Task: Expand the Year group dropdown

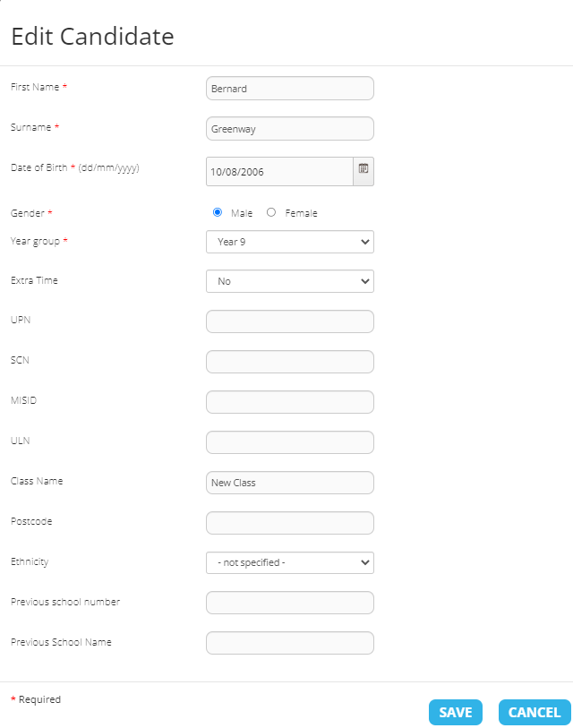Action: coord(289,242)
